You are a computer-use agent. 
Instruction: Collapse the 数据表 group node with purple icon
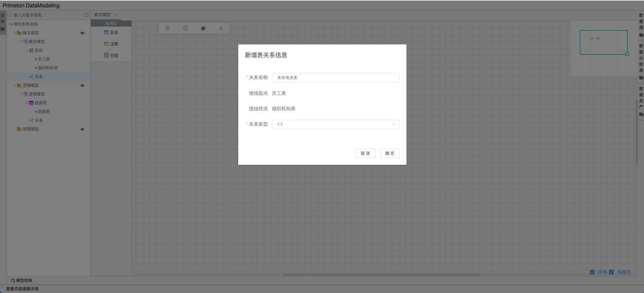[27, 103]
